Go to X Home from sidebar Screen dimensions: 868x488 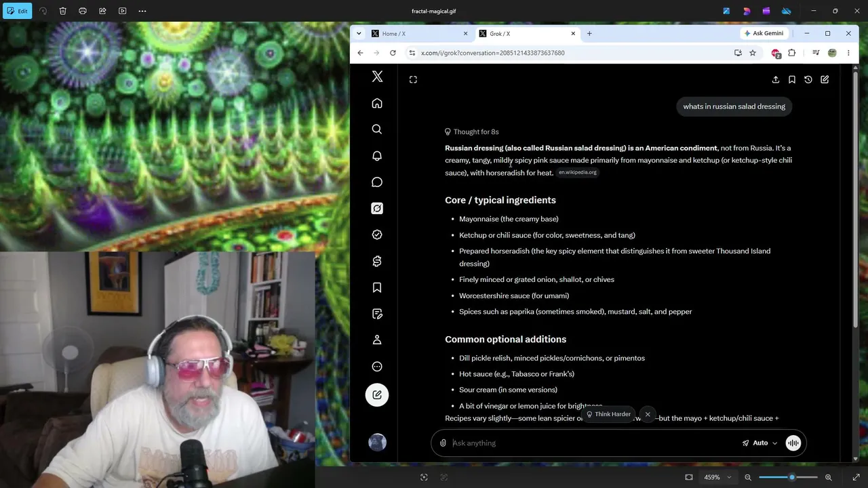coord(377,103)
